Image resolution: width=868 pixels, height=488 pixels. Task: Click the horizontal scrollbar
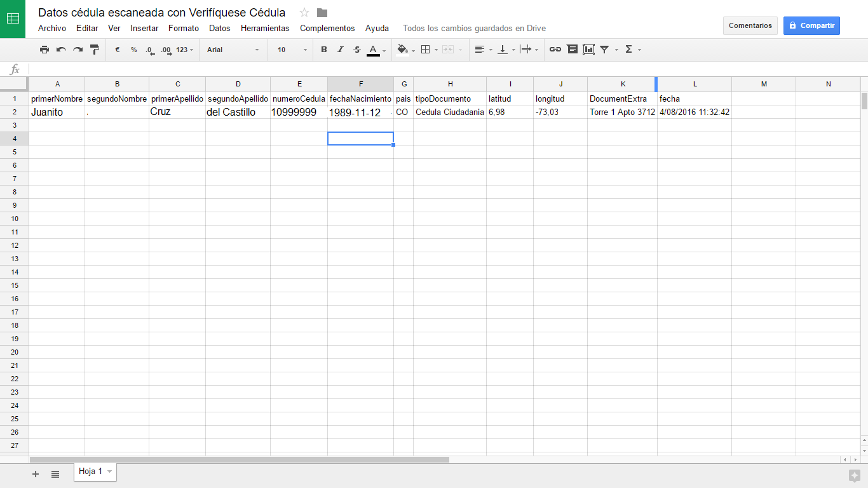pos(239,459)
